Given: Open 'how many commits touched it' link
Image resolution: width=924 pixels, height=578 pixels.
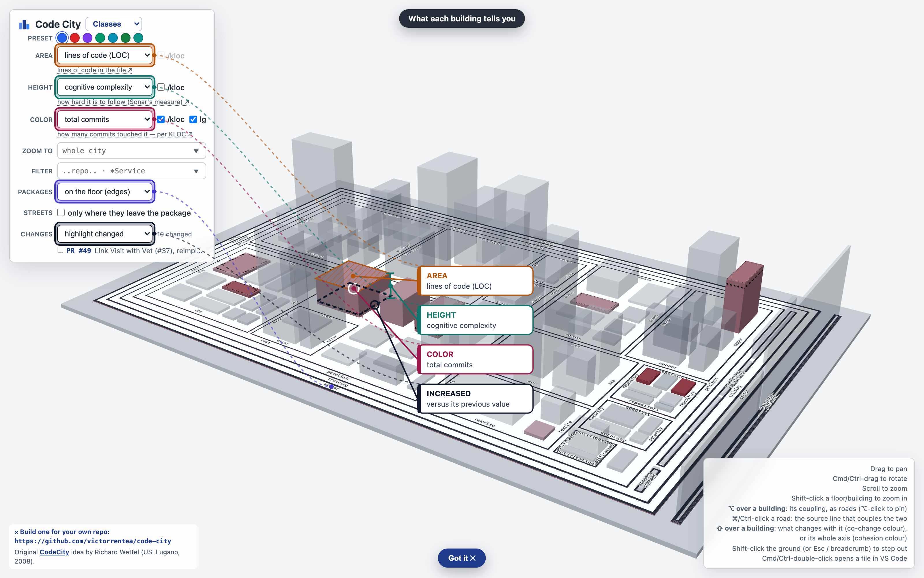Looking at the screenshot, I should (125, 134).
